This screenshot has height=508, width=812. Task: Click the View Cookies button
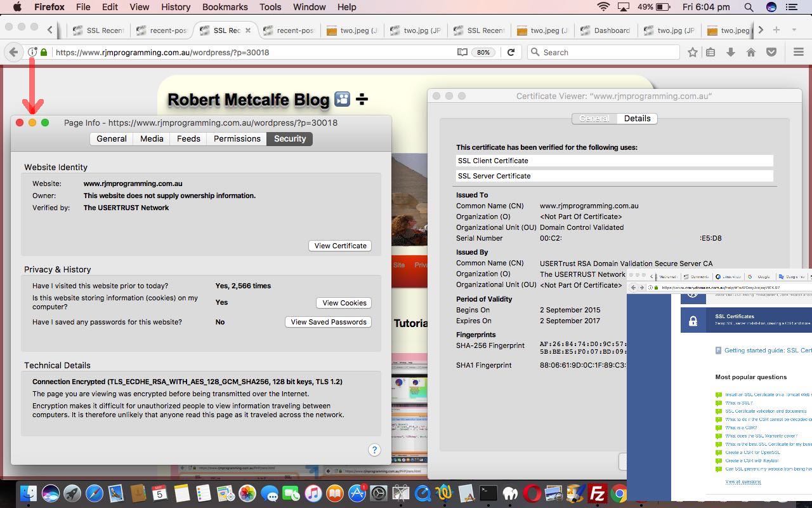[x=344, y=303]
